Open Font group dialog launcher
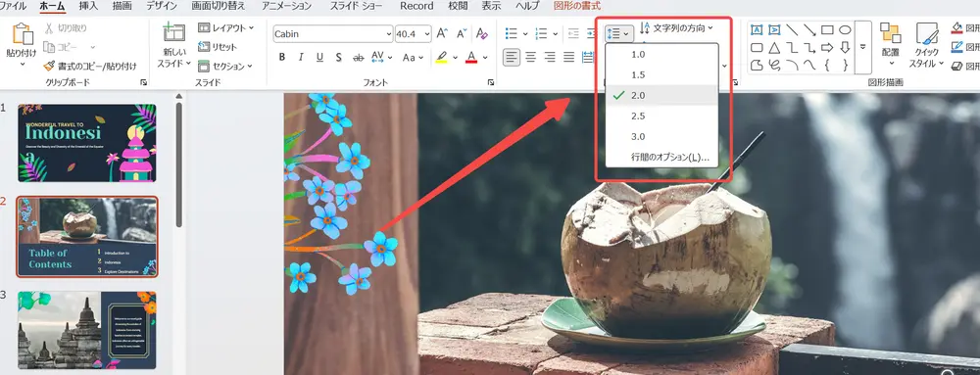Screen dimensions: 980x375 pos(491,81)
